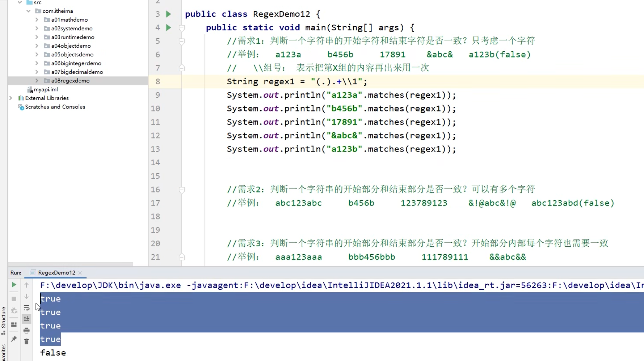644x361 pixels.
Task: Run main method via gutter play icon
Action: (168, 27)
